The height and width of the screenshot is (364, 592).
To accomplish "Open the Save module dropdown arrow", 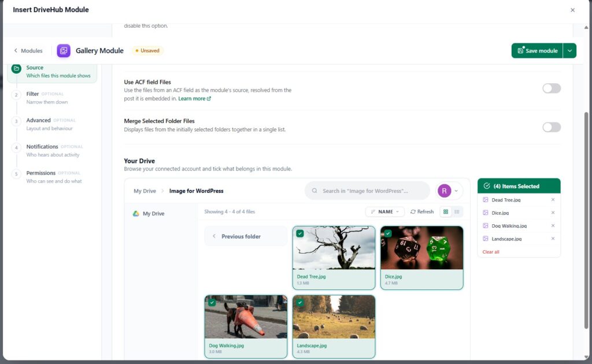I will click(569, 50).
